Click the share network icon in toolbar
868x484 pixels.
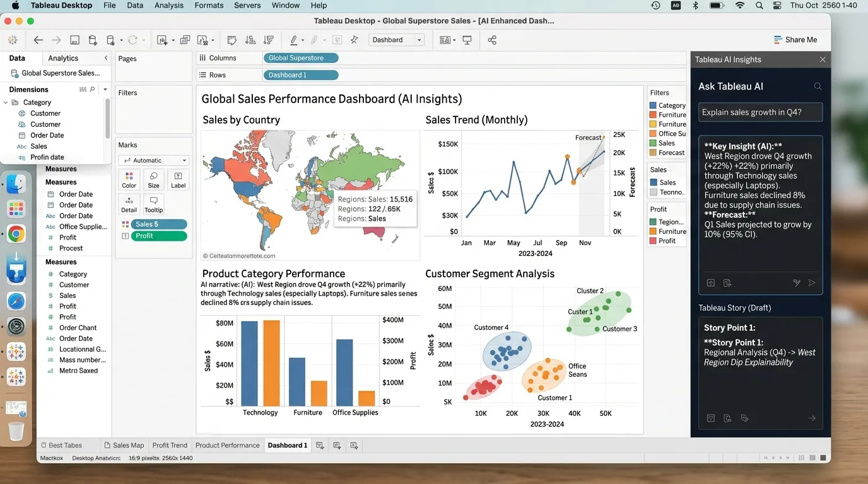pyautogui.click(x=492, y=40)
